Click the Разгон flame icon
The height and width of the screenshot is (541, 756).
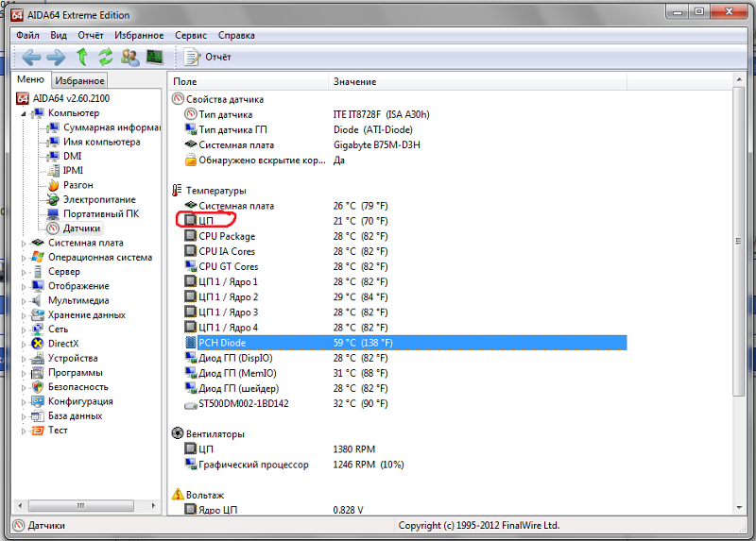(x=54, y=185)
